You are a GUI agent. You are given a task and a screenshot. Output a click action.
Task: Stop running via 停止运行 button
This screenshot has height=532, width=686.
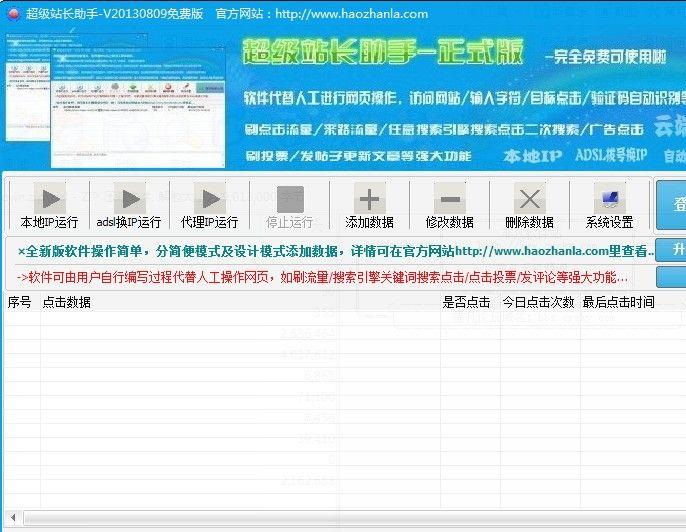click(x=290, y=206)
